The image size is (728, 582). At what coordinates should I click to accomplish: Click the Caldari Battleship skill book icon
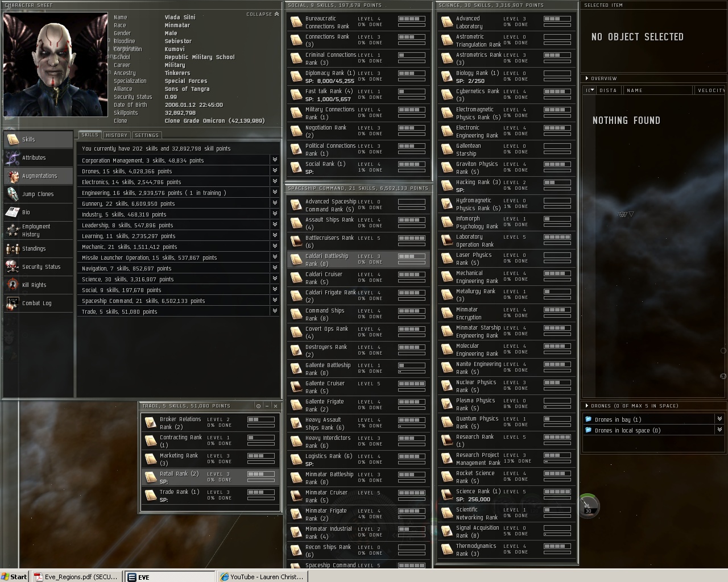[296, 260]
